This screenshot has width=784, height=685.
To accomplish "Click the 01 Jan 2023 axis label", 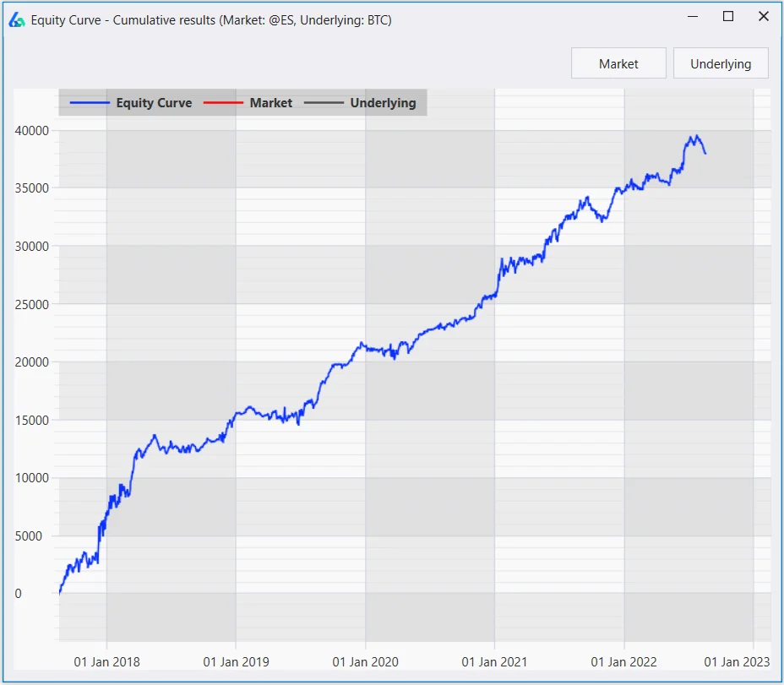I will [x=737, y=662].
